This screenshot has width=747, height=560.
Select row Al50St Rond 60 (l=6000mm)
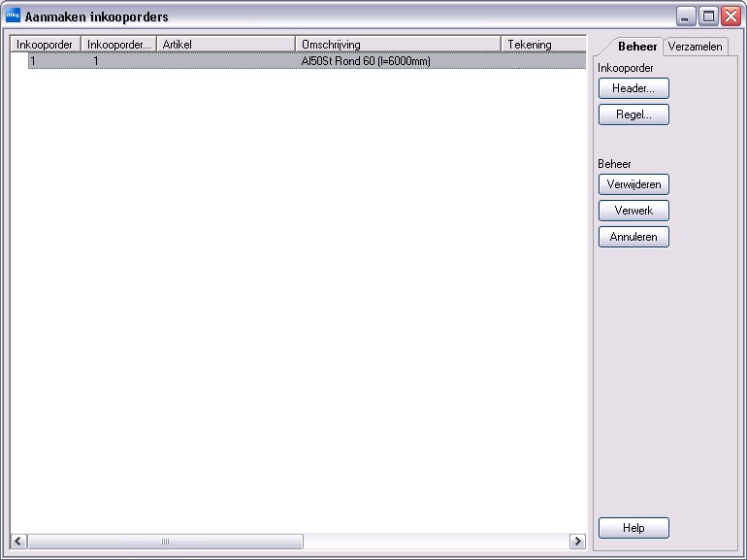(x=307, y=61)
